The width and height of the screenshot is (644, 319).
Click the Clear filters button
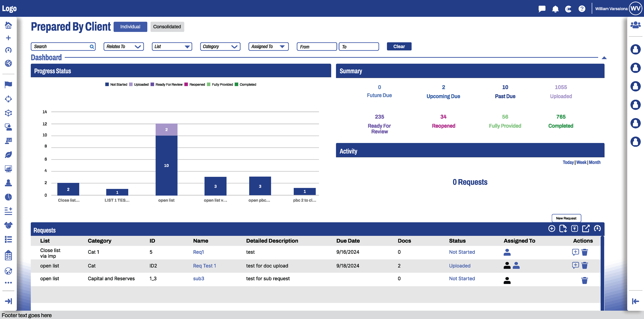click(x=399, y=47)
